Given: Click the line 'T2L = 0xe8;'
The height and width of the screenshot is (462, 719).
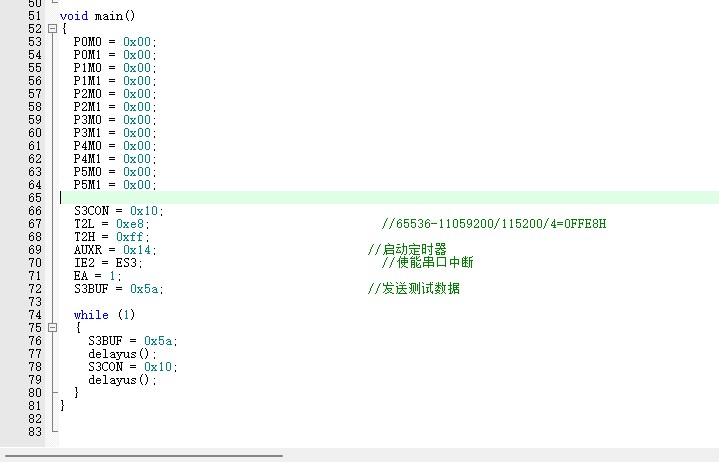Looking at the screenshot, I should 112,224.
